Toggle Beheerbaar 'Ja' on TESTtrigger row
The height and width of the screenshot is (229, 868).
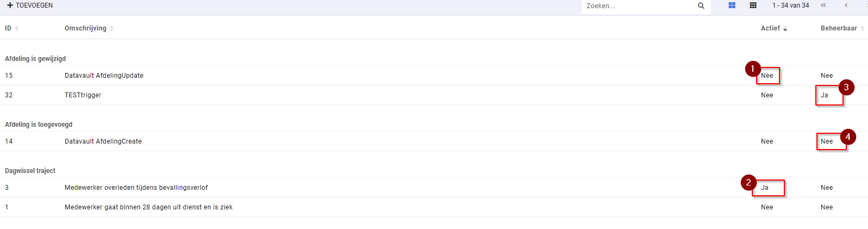click(825, 95)
